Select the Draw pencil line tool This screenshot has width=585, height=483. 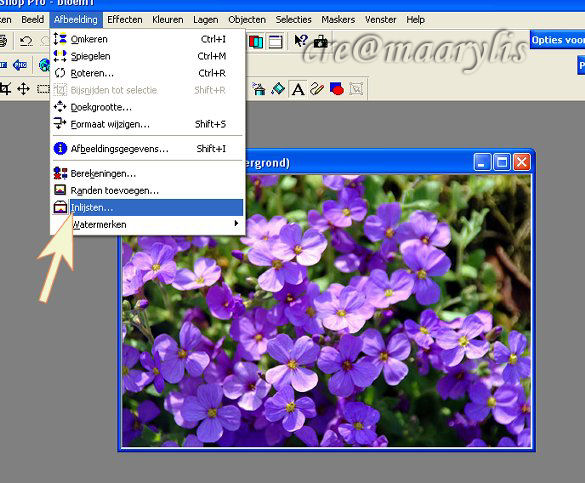[x=317, y=89]
